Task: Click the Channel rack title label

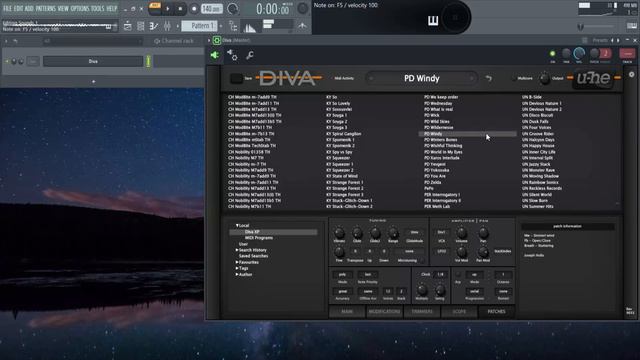Action: tap(178, 41)
